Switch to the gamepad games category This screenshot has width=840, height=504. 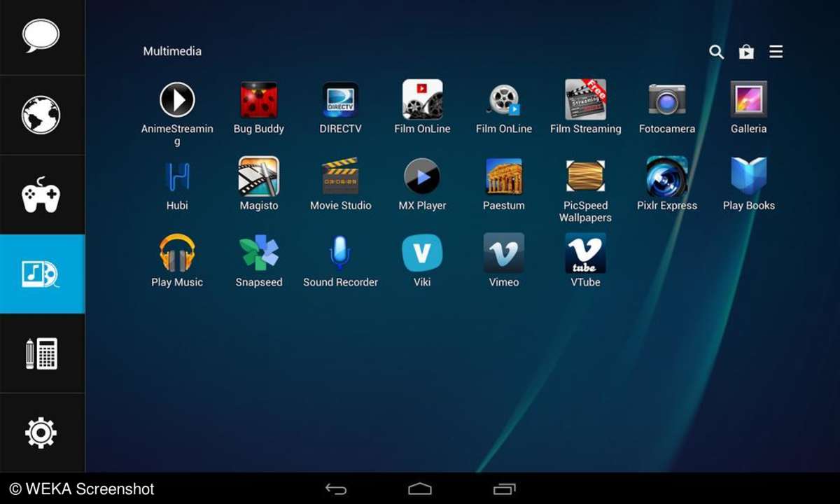[x=42, y=195]
